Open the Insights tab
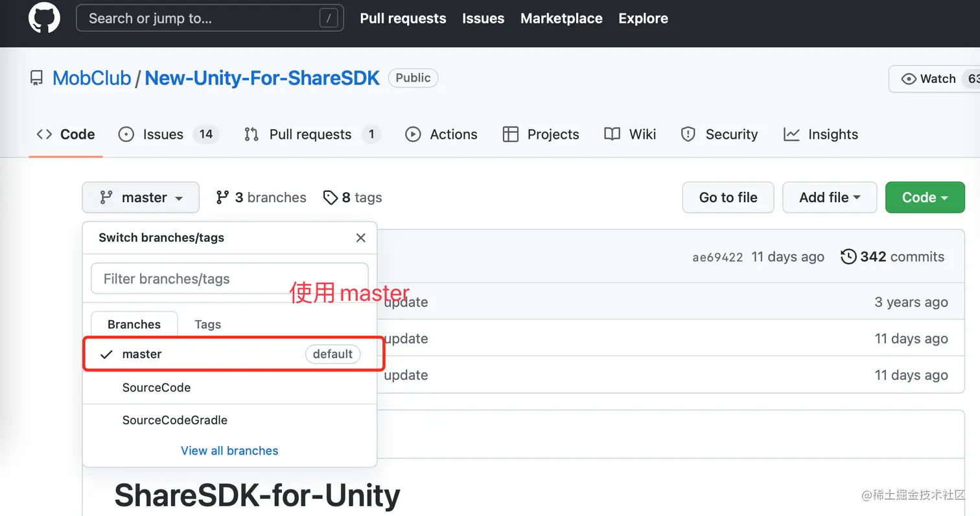 pos(821,134)
